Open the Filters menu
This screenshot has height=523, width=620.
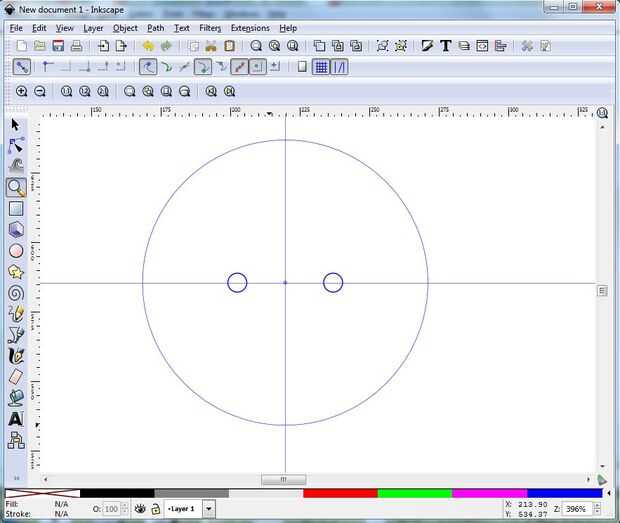[x=210, y=28]
